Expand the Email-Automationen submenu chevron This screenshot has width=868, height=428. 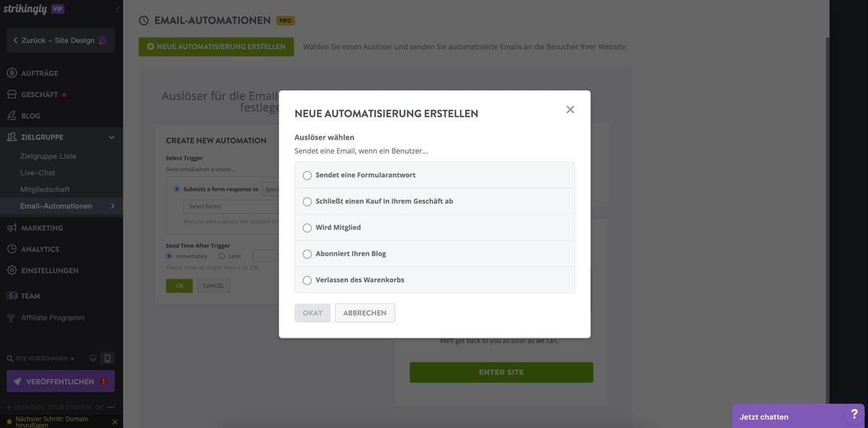112,205
